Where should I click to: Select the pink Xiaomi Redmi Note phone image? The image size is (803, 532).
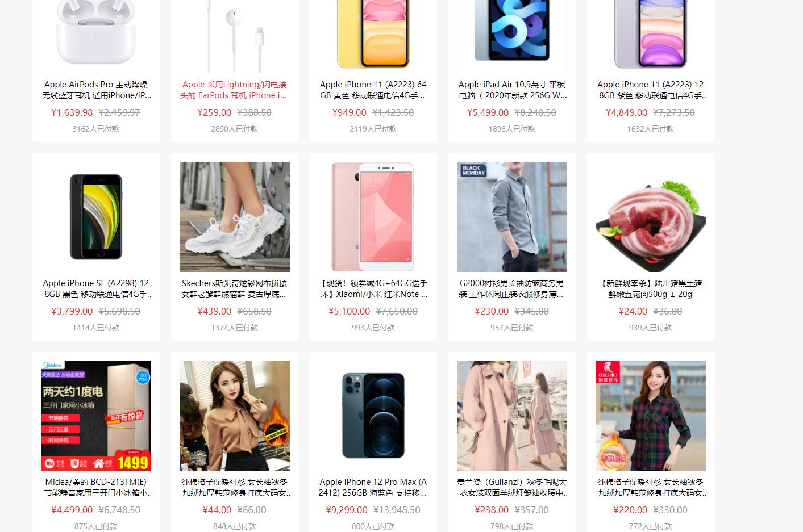[373, 217]
